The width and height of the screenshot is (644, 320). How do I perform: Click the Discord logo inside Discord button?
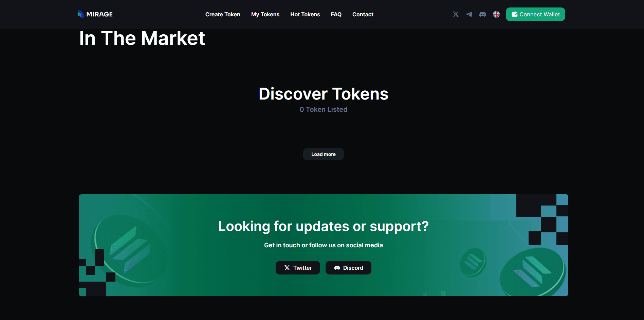click(x=337, y=268)
